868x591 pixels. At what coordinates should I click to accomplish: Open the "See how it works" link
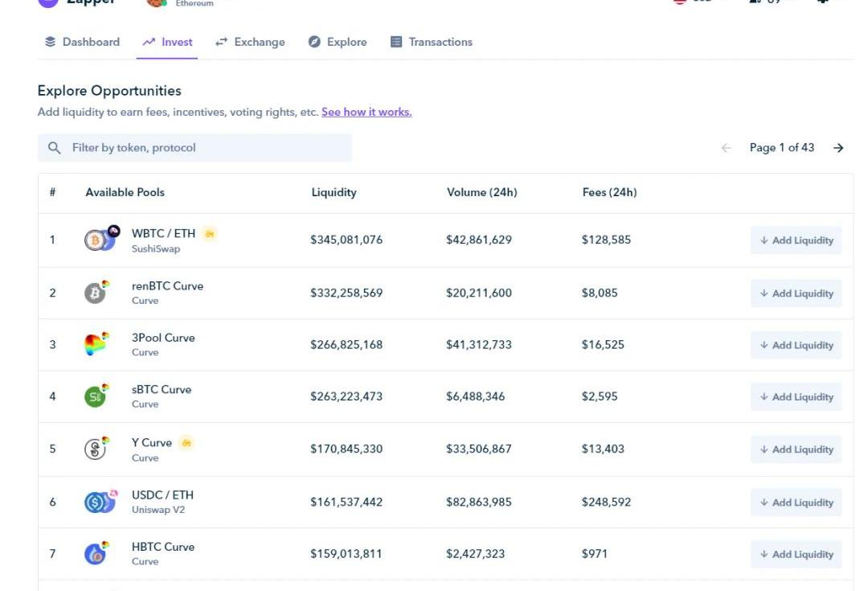coord(366,113)
